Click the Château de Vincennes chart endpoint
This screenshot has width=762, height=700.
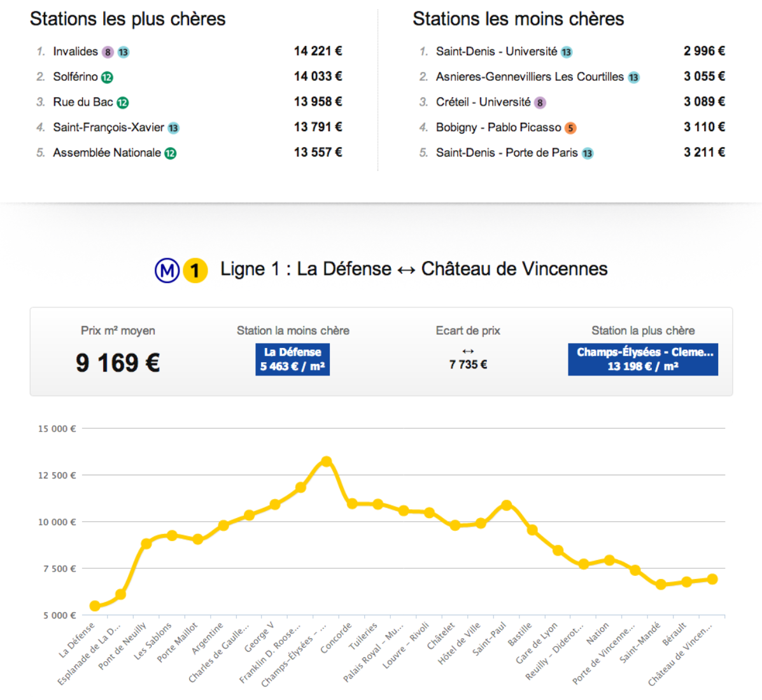point(712,579)
